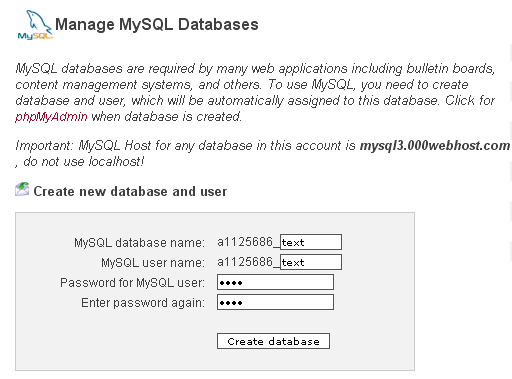The height and width of the screenshot is (379, 512).
Task: Click the do not use localhost warning text
Action: point(84,162)
